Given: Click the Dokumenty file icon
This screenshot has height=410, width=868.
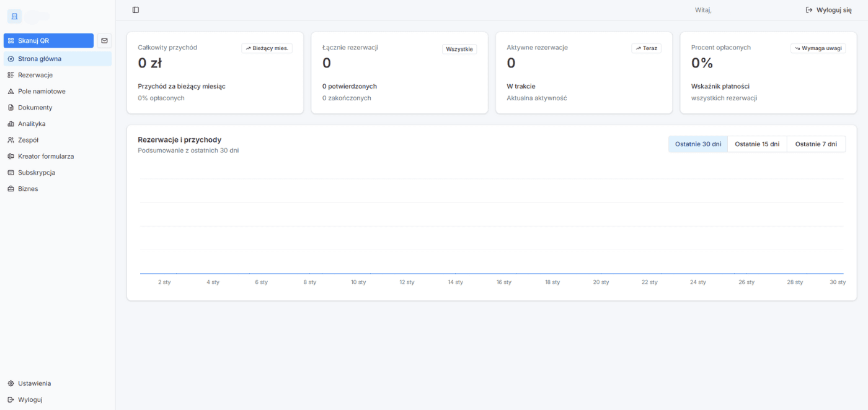Looking at the screenshot, I should click(x=11, y=107).
